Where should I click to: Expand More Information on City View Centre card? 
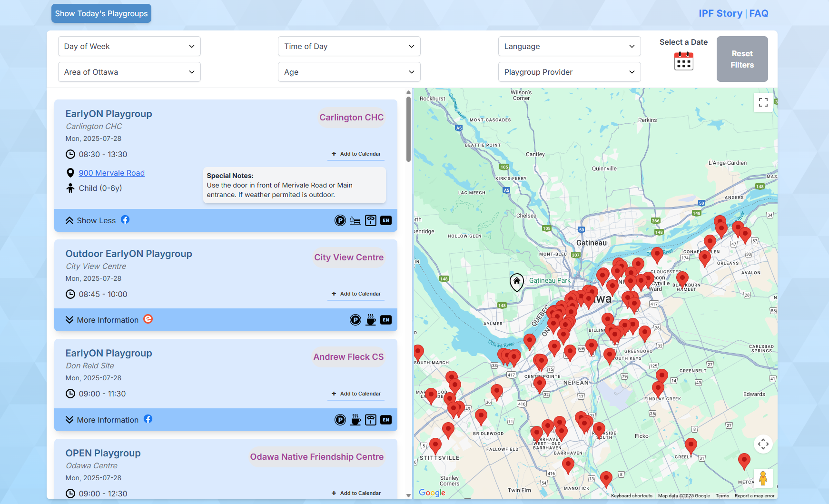(x=102, y=320)
